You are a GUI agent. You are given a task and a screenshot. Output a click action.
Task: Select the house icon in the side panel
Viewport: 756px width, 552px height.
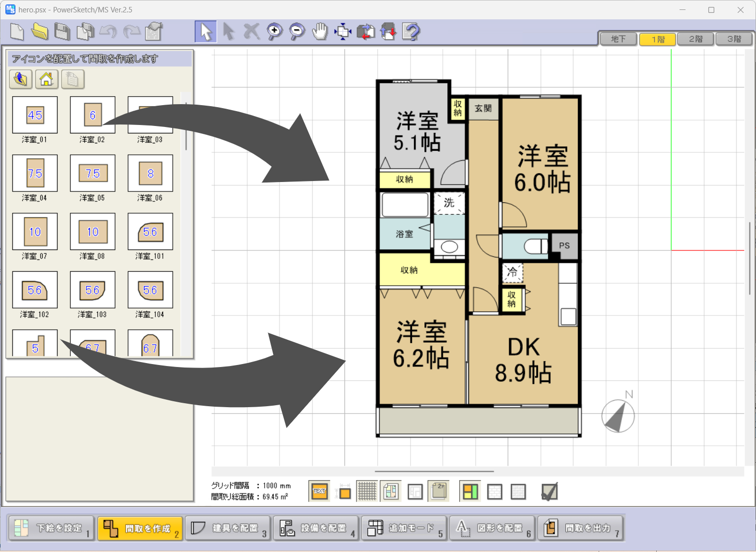tap(46, 79)
